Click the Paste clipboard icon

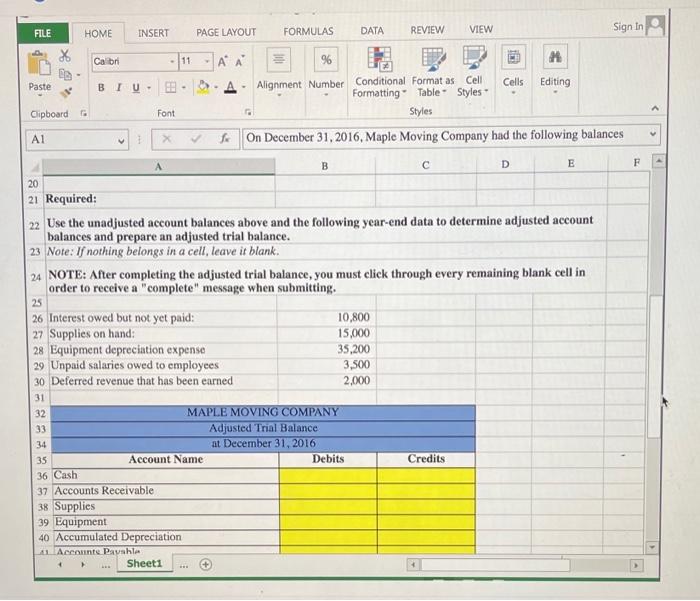click(x=39, y=63)
